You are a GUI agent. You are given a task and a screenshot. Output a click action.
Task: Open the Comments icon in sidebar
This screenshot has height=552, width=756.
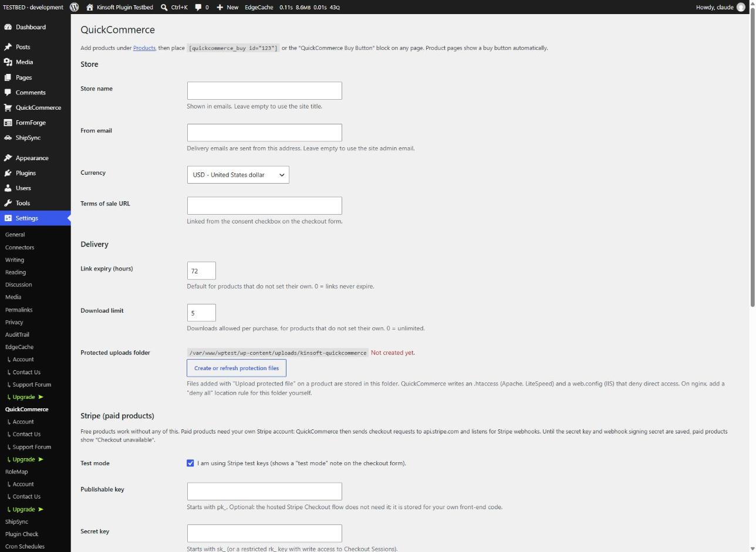pyautogui.click(x=8, y=92)
